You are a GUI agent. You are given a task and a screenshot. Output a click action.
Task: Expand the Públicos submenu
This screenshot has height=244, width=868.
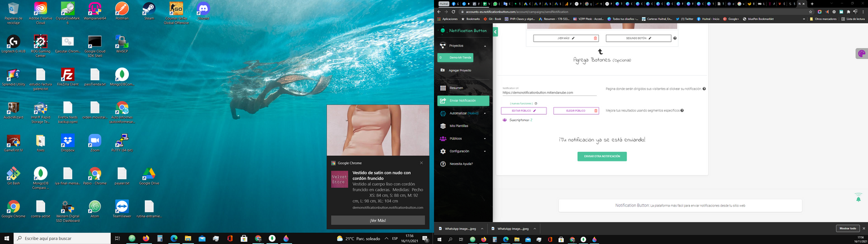pyautogui.click(x=485, y=138)
